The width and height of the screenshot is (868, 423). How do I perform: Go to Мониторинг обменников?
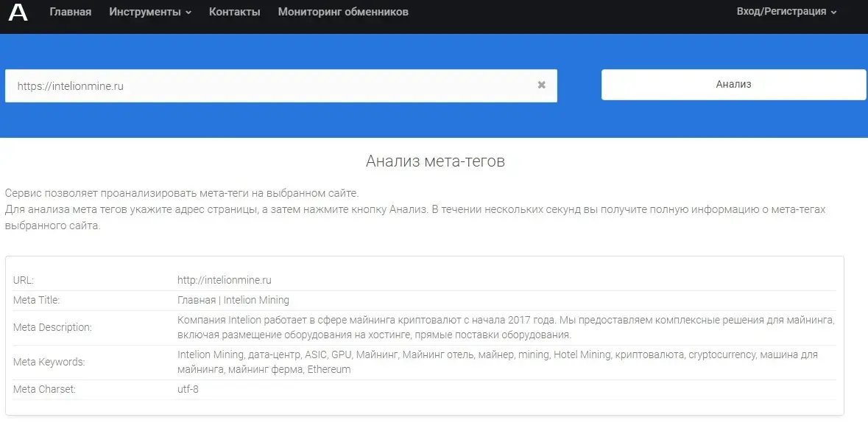tap(343, 12)
